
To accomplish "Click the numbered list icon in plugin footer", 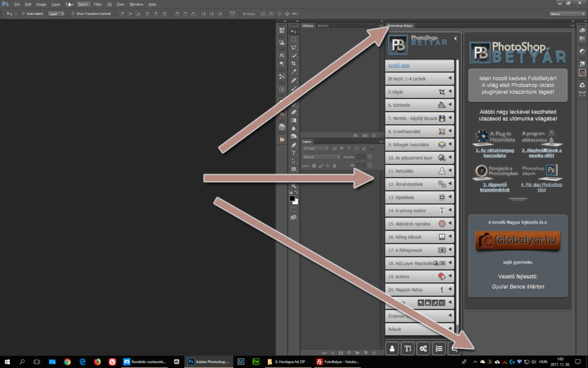I will (439, 348).
